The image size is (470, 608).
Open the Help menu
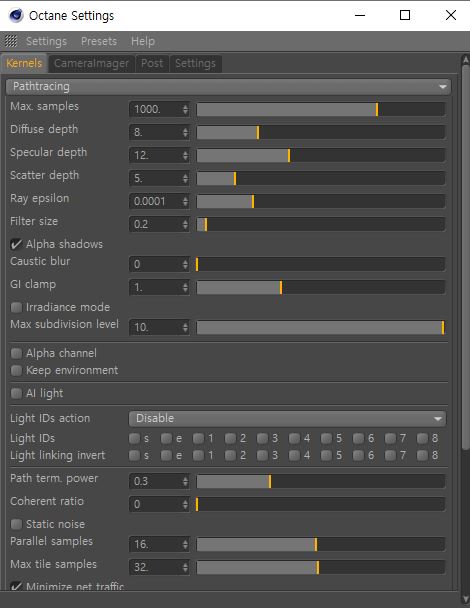click(x=143, y=41)
